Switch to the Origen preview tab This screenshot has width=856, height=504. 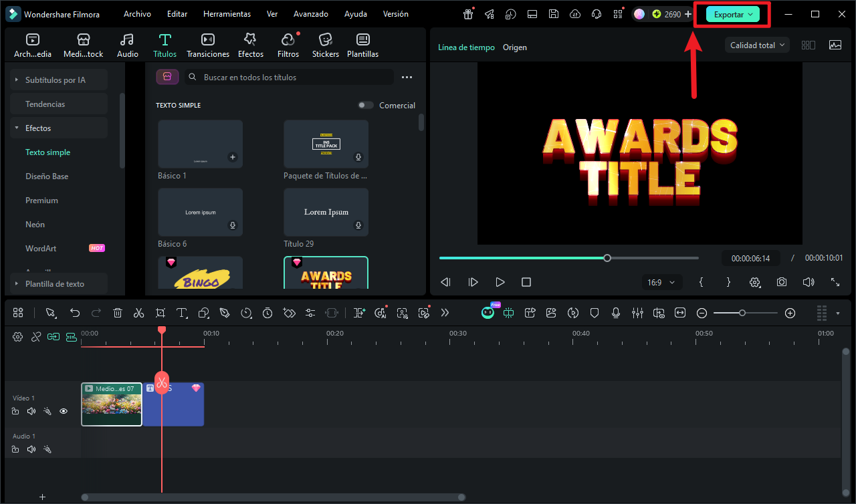(515, 47)
